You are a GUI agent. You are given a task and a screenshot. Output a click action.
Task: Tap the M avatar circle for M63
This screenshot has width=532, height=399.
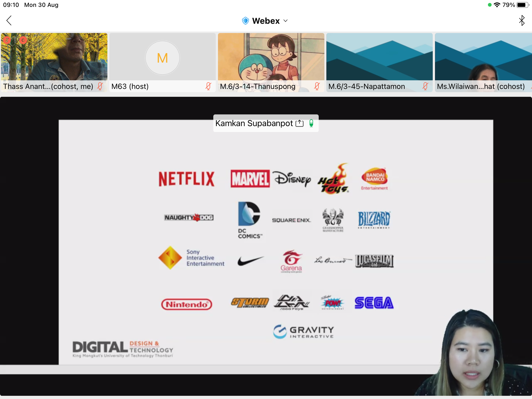[163, 58]
